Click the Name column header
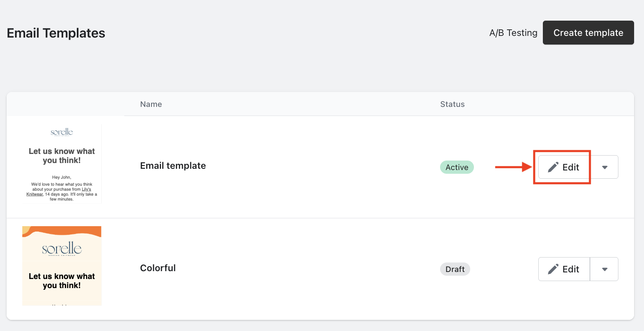This screenshot has width=644, height=331. tap(151, 104)
